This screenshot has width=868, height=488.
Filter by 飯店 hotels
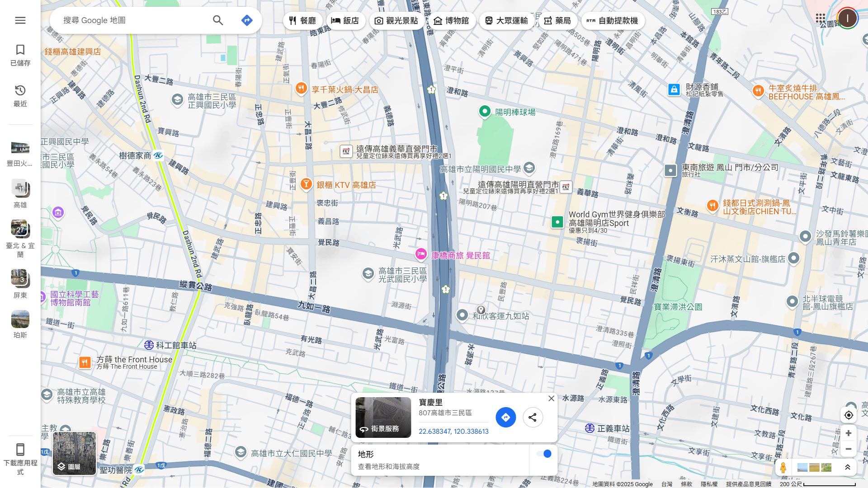[x=345, y=20]
